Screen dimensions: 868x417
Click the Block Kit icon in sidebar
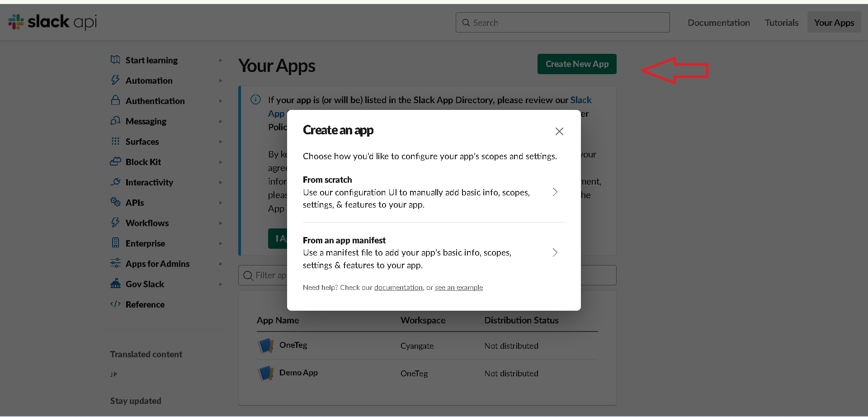[116, 161]
